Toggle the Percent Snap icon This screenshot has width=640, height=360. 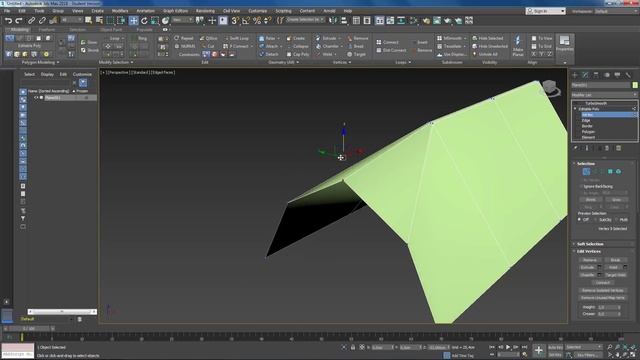pos(257,20)
